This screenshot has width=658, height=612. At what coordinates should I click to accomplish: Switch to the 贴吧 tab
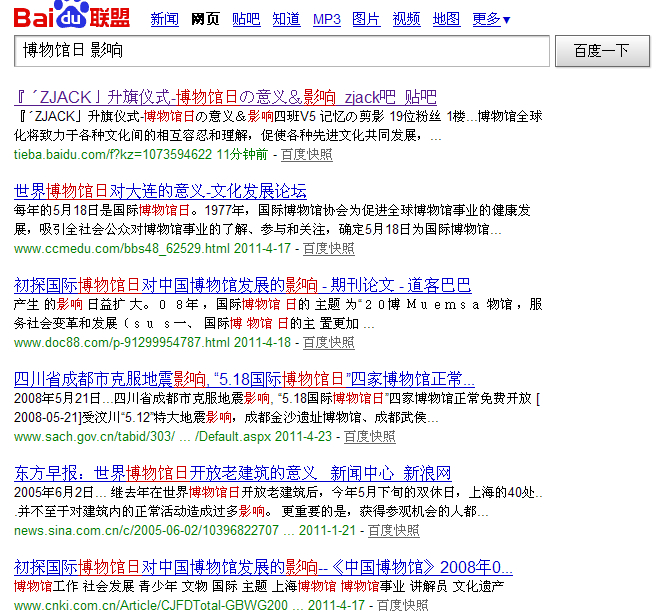tap(246, 19)
